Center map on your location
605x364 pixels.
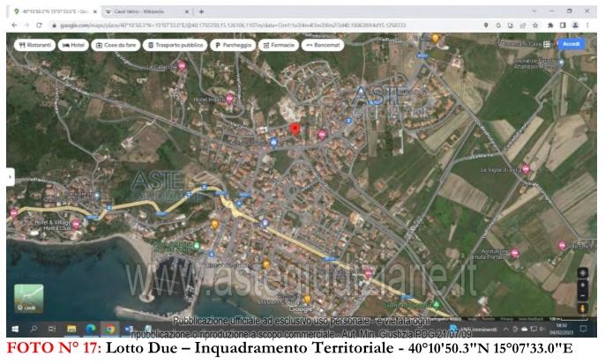(583, 272)
